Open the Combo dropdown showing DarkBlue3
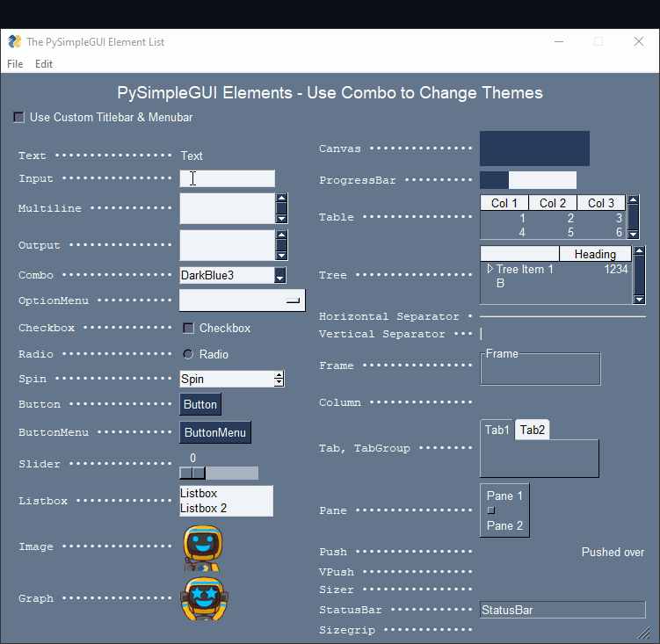Screen dimensions: 660x644 pyautogui.click(x=279, y=276)
